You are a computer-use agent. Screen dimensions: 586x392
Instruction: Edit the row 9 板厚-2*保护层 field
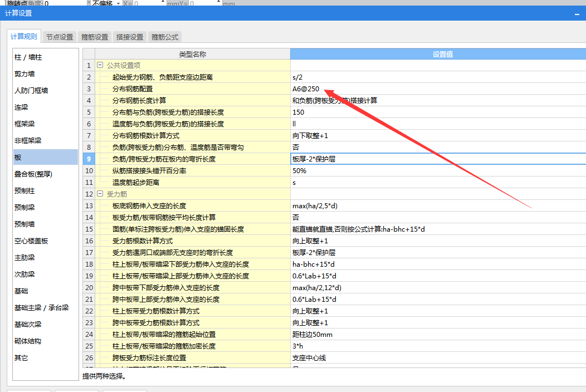438,159
